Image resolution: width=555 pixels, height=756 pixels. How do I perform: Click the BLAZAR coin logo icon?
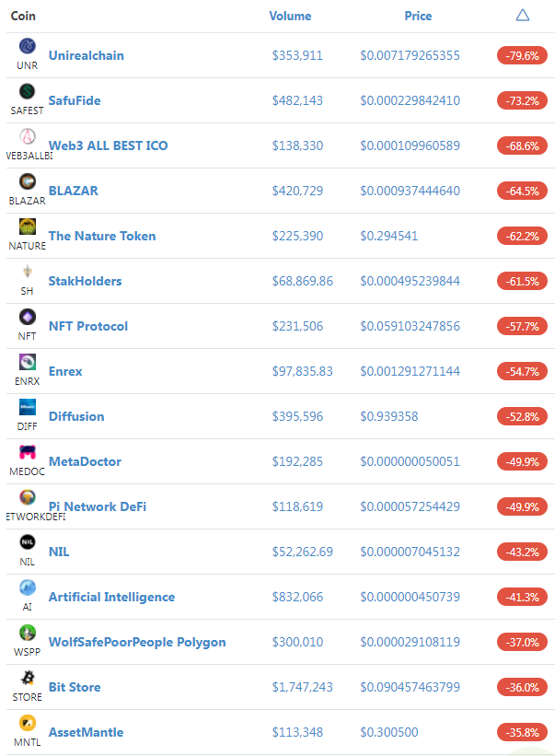(x=28, y=181)
